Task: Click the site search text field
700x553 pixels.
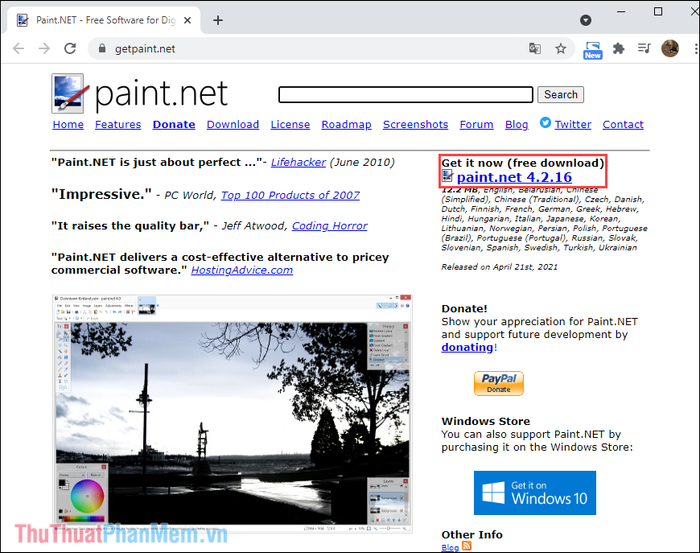Action: [405, 95]
